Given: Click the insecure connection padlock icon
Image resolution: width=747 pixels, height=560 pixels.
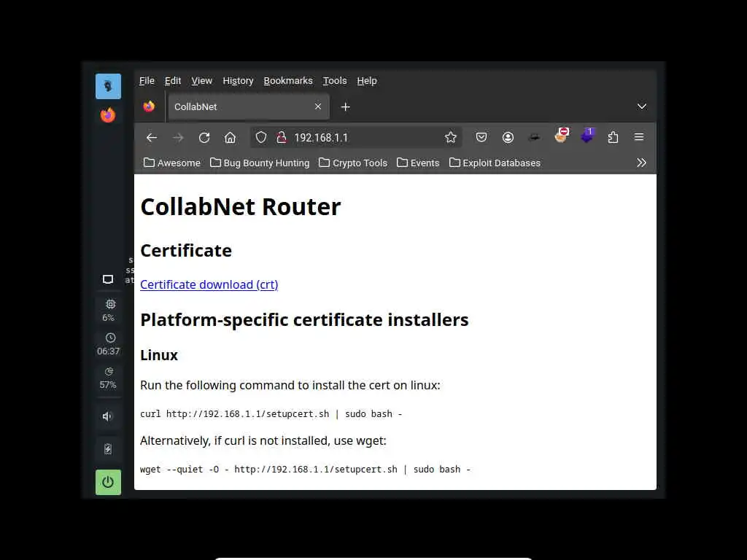Looking at the screenshot, I should click(x=282, y=138).
